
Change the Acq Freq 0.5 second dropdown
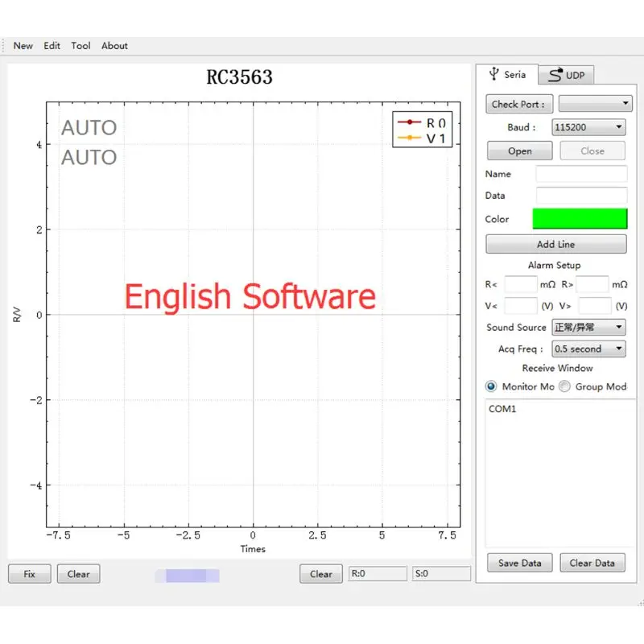588,349
